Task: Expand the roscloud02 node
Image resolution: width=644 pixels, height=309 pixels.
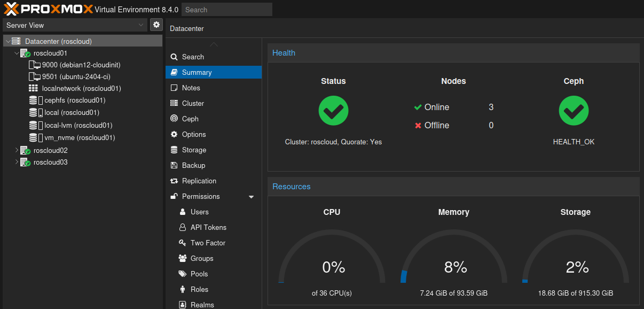Action: click(17, 150)
